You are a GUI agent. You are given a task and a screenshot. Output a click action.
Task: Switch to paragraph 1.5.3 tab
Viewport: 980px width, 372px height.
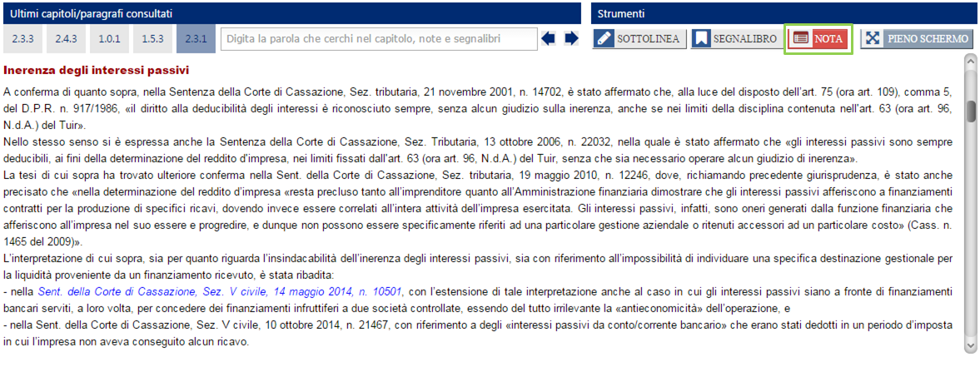(153, 38)
